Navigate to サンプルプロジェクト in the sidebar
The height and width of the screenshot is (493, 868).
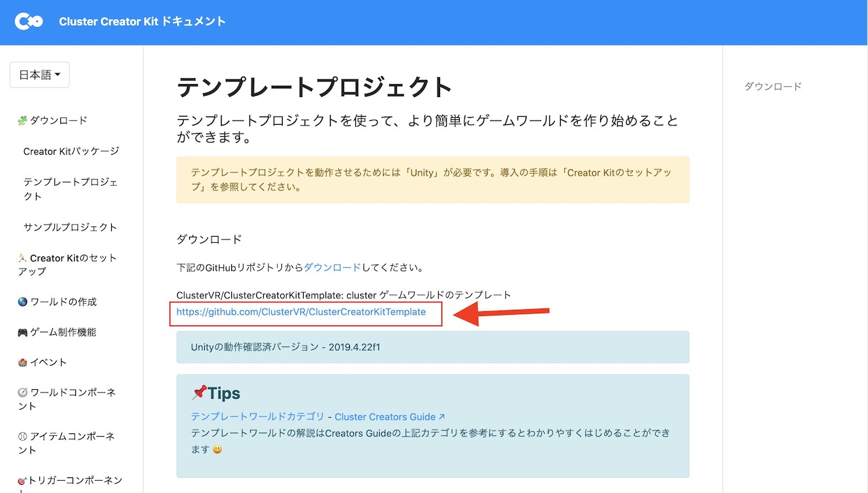tap(69, 227)
